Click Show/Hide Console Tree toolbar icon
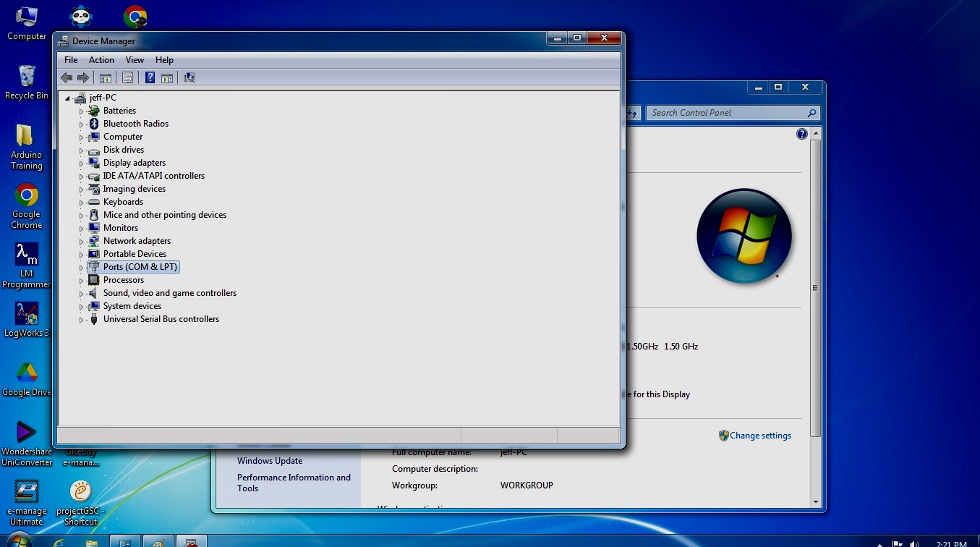 click(106, 77)
